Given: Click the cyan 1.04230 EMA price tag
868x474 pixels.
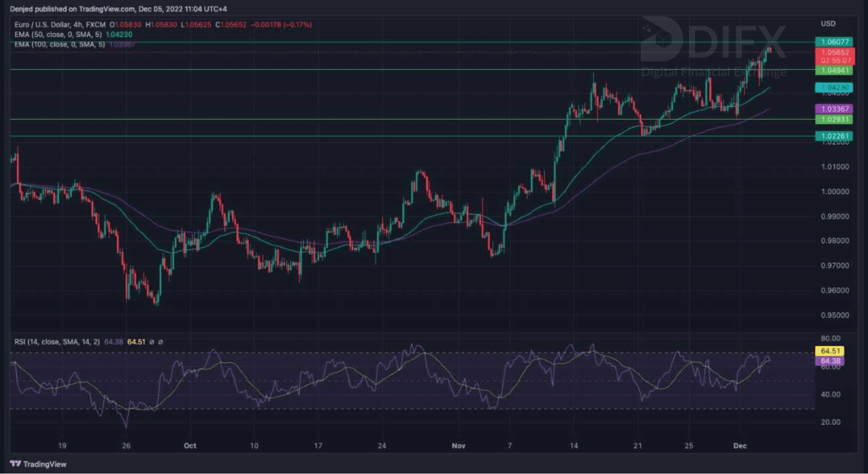Looking at the screenshot, I should [834, 87].
